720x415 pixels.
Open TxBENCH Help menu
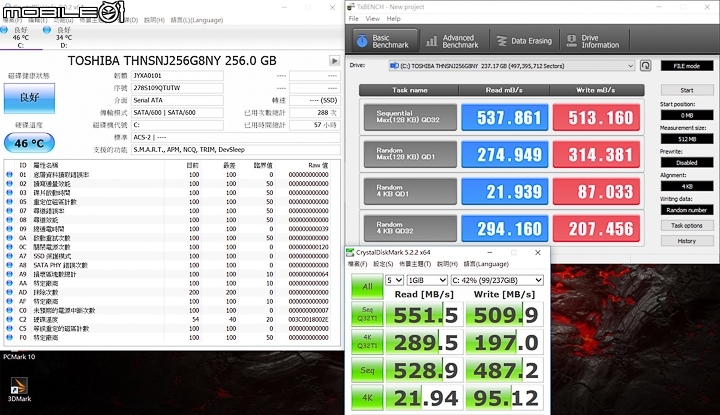[x=394, y=19]
